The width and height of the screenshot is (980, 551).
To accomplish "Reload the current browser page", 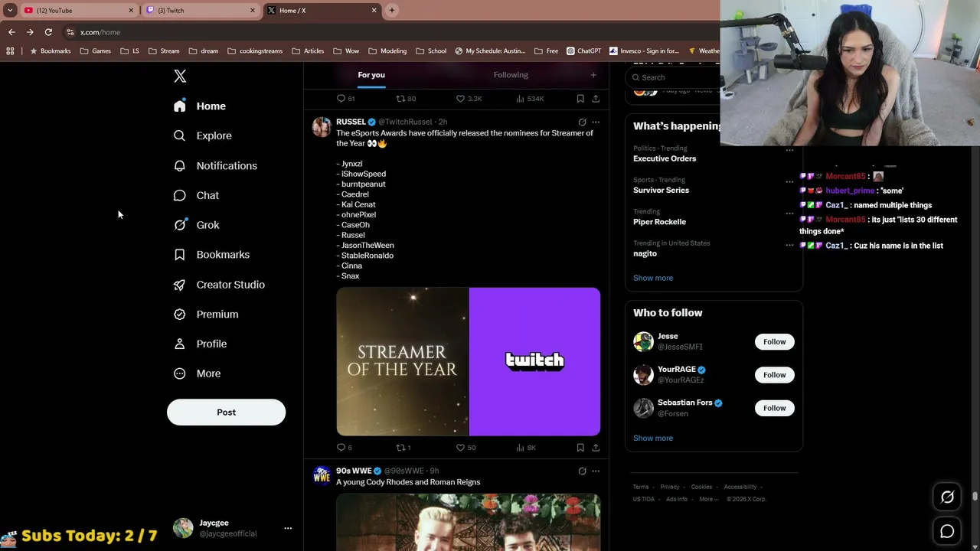I will 48,32.
